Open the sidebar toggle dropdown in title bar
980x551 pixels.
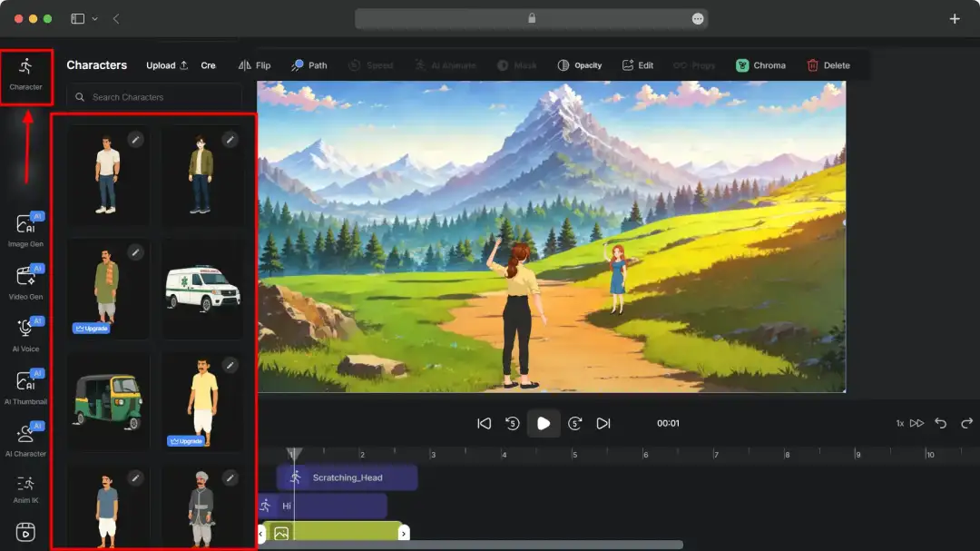93,18
